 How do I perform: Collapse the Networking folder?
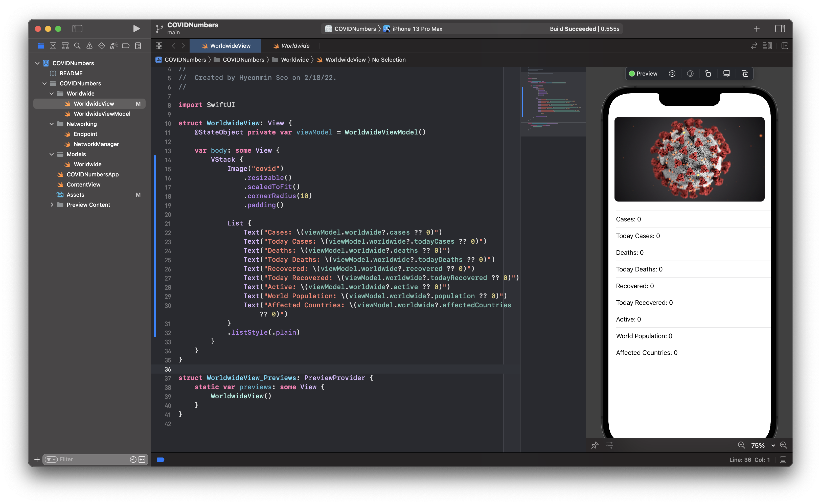[x=52, y=124]
